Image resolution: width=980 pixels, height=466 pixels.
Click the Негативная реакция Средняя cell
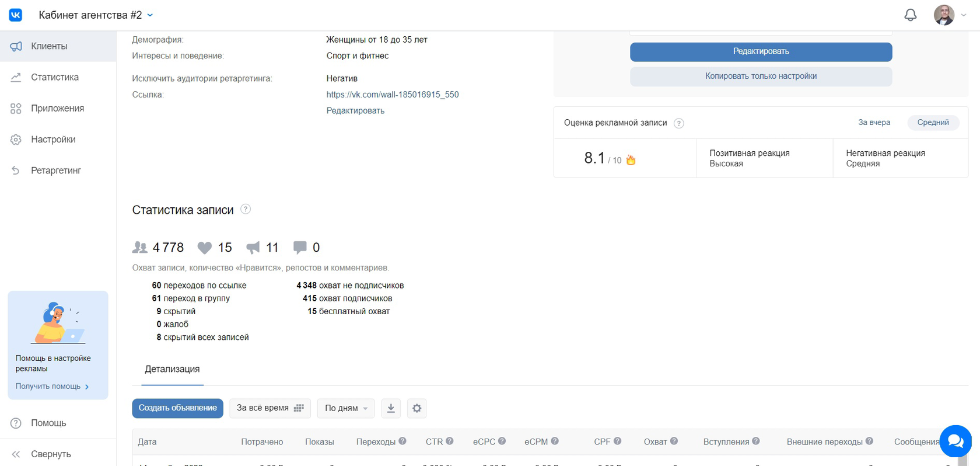901,158
